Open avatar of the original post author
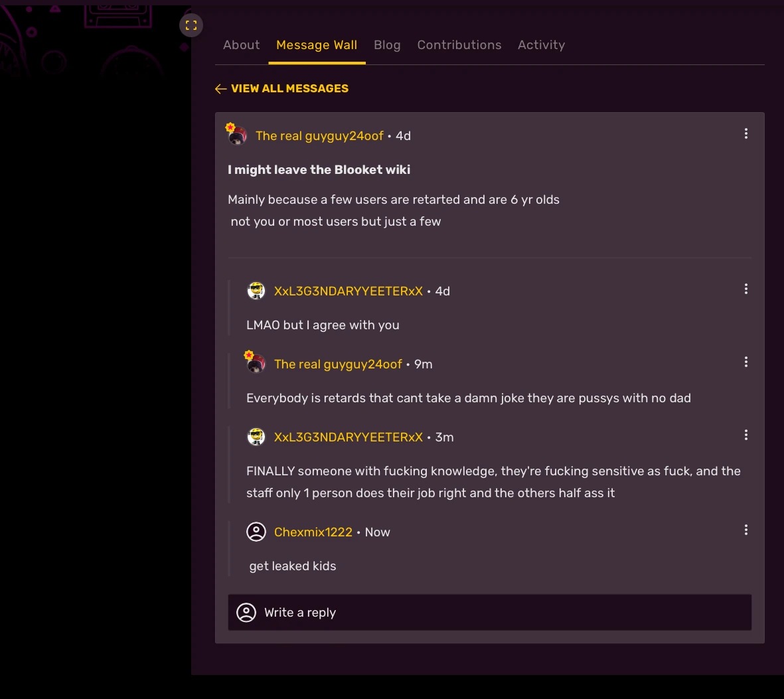 237,135
